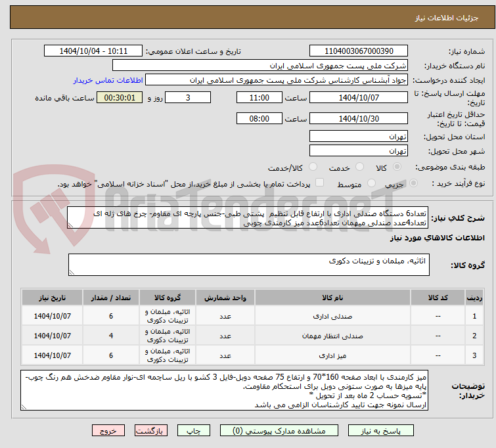
Task: Click the delivery city تهران field
Action: tap(359, 151)
